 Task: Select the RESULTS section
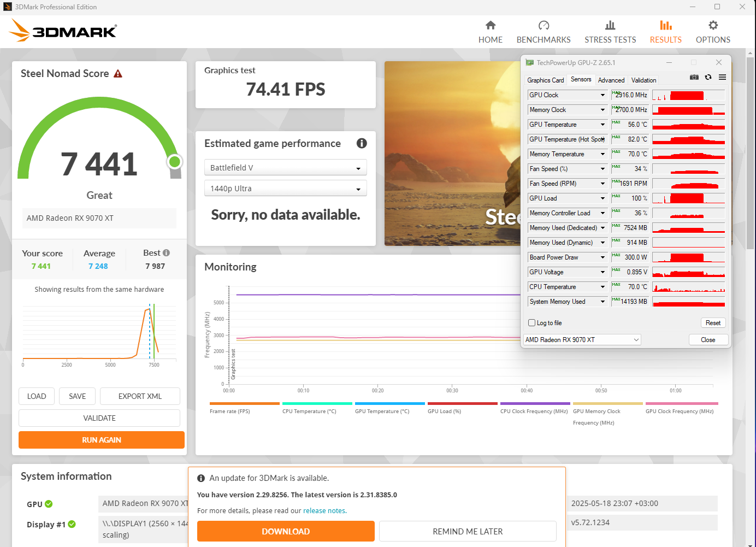pyautogui.click(x=666, y=32)
